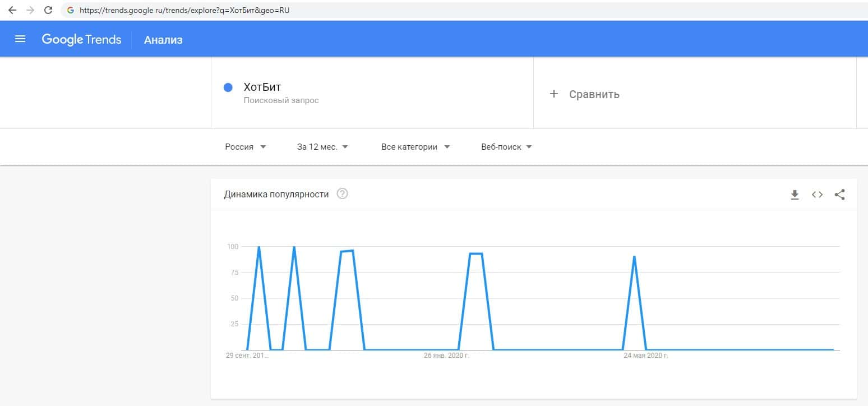The height and width of the screenshot is (406, 868).
Task: Open the Веб-поиск search type dropdown
Action: 506,147
